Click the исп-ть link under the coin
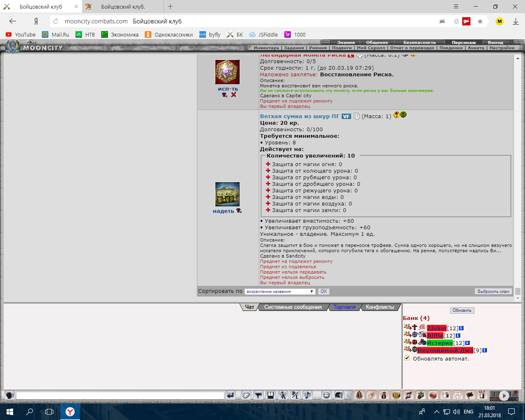Screen dimensions: 525x420 (228, 89)
